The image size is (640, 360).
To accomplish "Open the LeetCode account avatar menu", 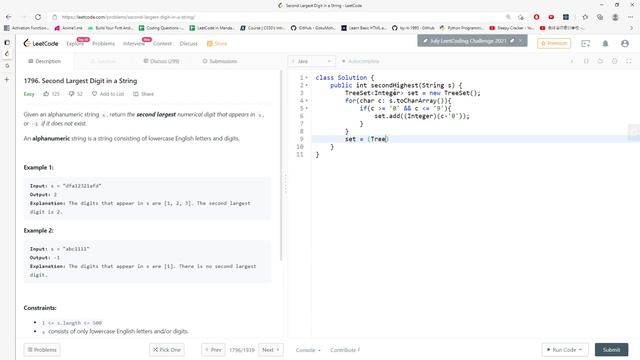I will (x=625, y=43).
